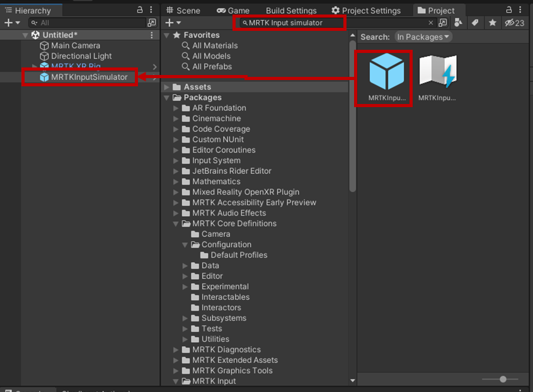
Task: Expand the Assets folder
Action: [x=166, y=87]
